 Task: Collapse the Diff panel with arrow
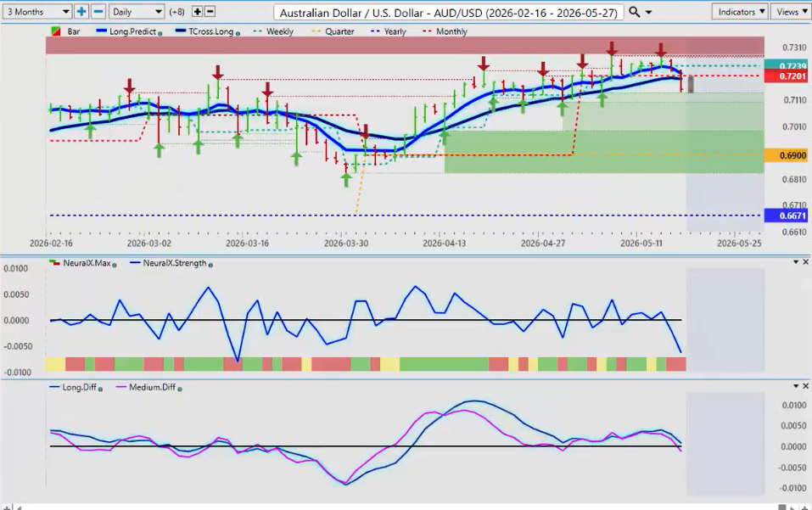click(x=796, y=386)
